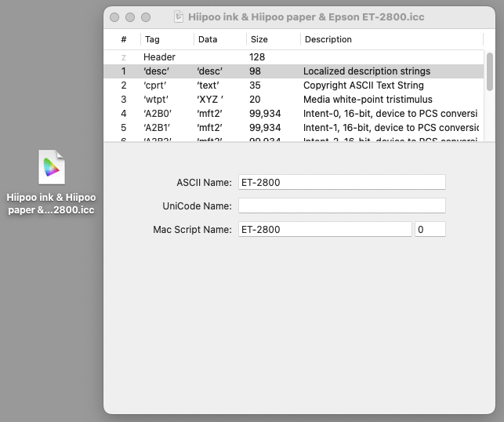Select the 'A2B1' tag row

(x=293, y=128)
